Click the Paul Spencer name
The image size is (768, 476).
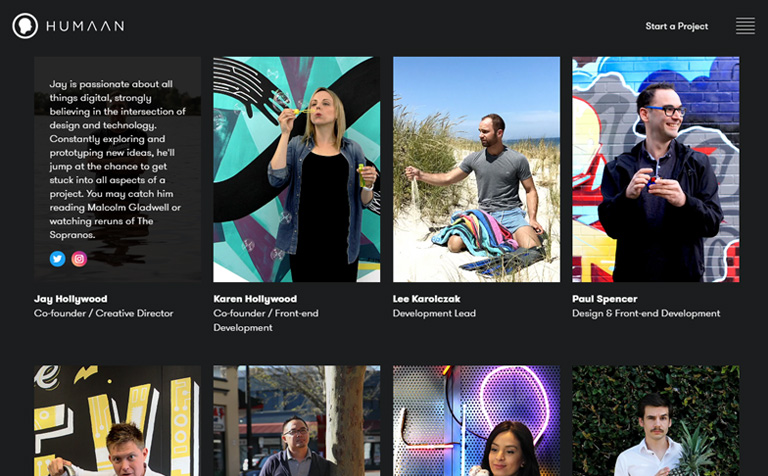click(x=604, y=299)
